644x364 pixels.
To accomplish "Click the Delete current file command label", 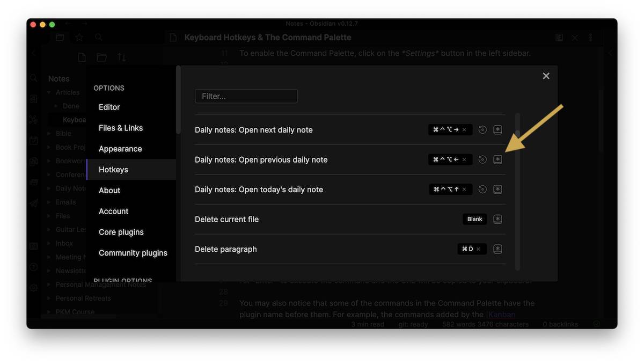I will tap(227, 219).
